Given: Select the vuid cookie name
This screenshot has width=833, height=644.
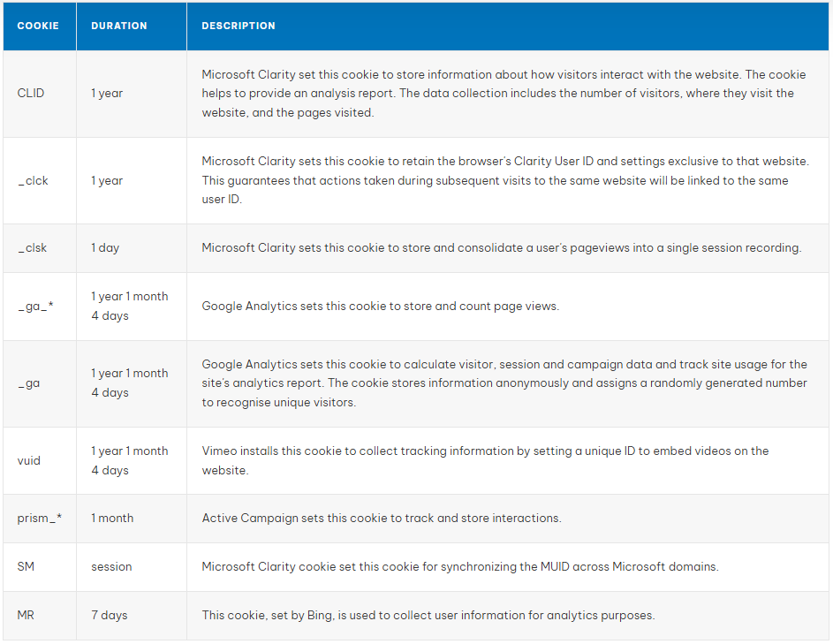Looking at the screenshot, I should point(29,460).
